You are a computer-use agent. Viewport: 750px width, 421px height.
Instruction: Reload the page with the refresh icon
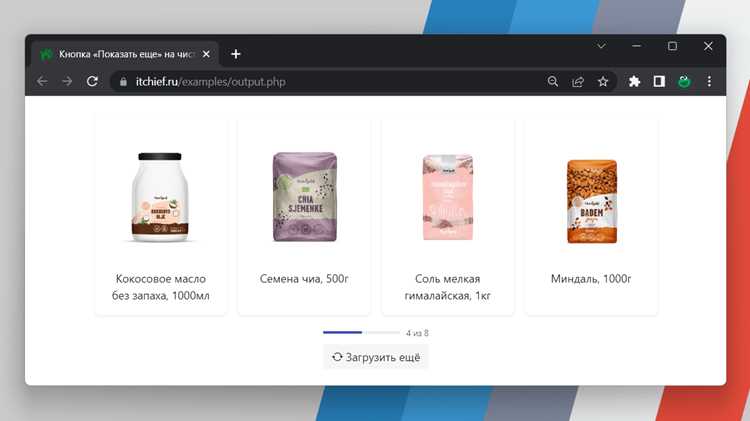[x=92, y=81]
